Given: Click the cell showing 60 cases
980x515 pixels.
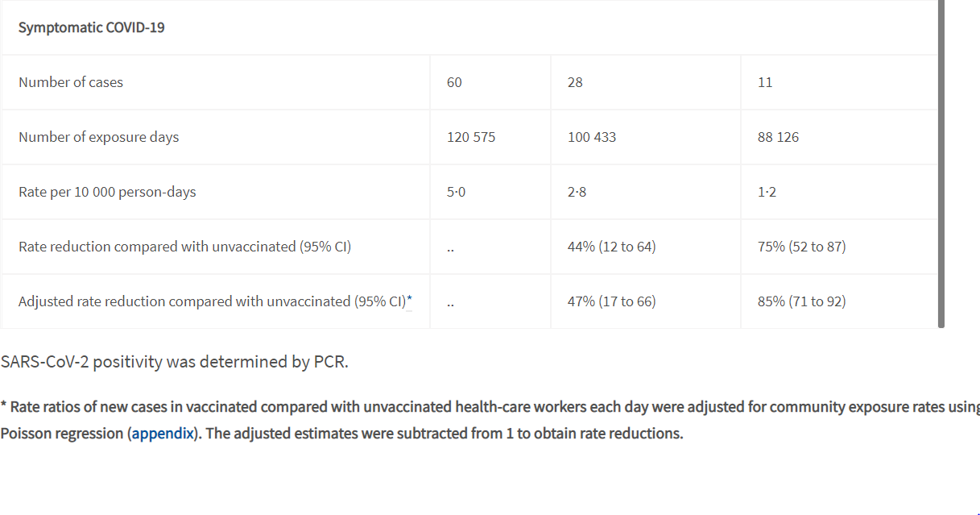Looking at the screenshot, I should point(490,82).
